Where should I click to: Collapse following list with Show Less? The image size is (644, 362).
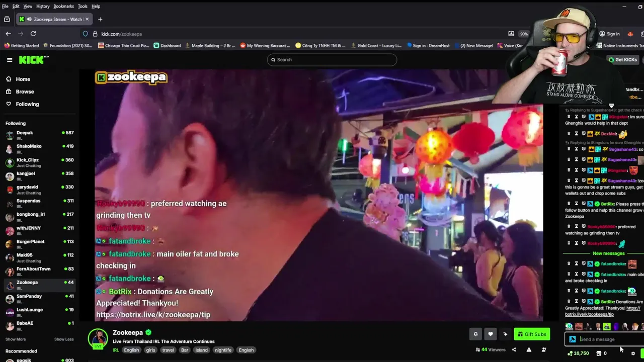click(x=64, y=339)
